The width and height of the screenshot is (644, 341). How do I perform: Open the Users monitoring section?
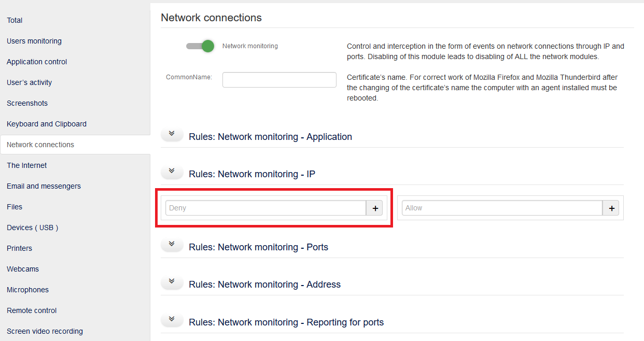pyautogui.click(x=34, y=41)
